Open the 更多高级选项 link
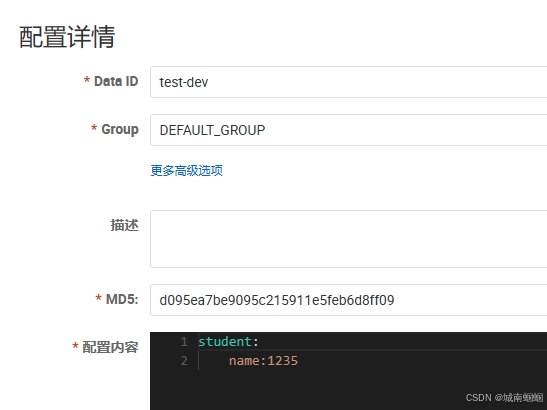The height and width of the screenshot is (410, 547). click(187, 171)
